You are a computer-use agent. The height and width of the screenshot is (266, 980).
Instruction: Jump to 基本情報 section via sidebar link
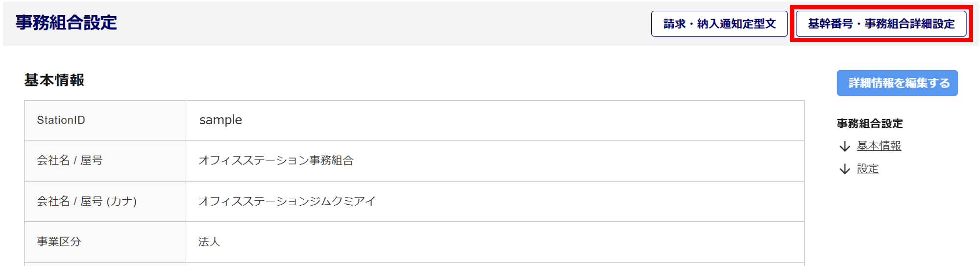(879, 146)
